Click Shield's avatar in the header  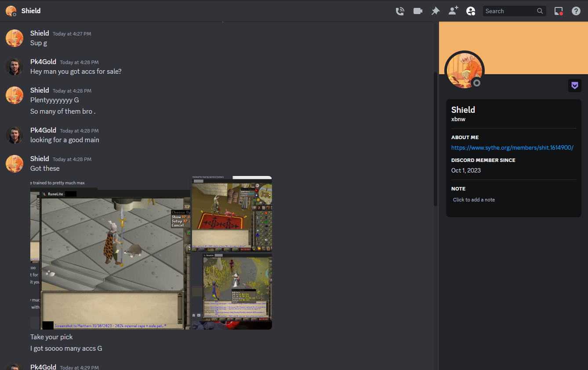(11, 11)
